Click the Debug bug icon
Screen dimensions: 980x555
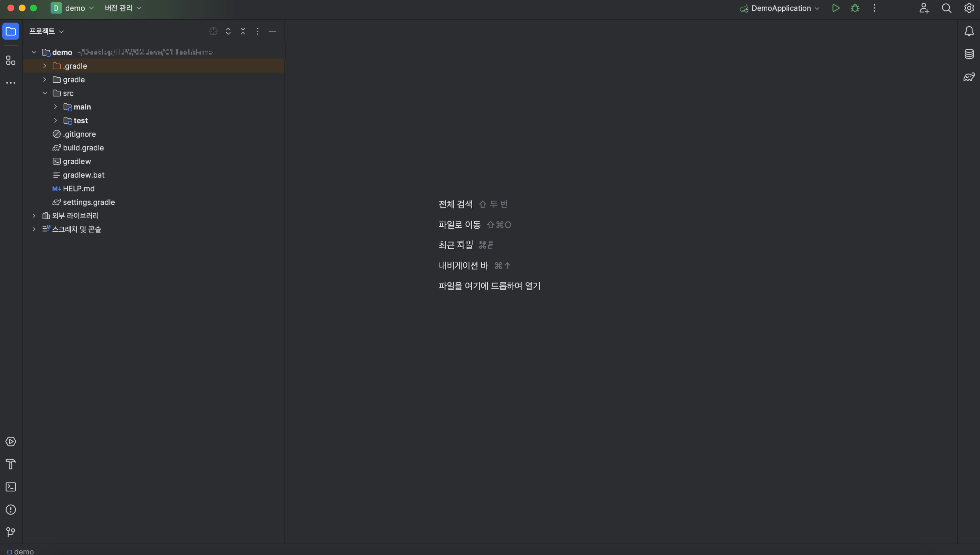pyautogui.click(x=855, y=8)
